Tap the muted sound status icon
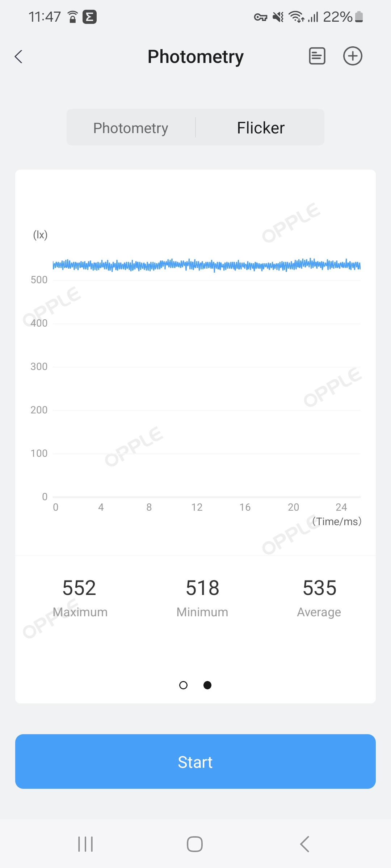Image resolution: width=391 pixels, height=868 pixels. pyautogui.click(x=278, y=17)
